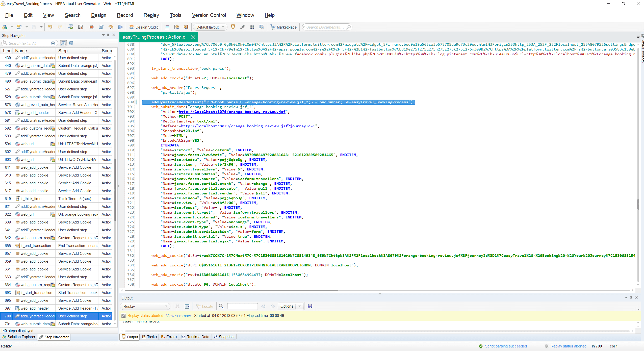This screenshot has width=644, height=351.
Task: Switch to the Errors tab
Action: pyautogui.click(x=169, y=337)
